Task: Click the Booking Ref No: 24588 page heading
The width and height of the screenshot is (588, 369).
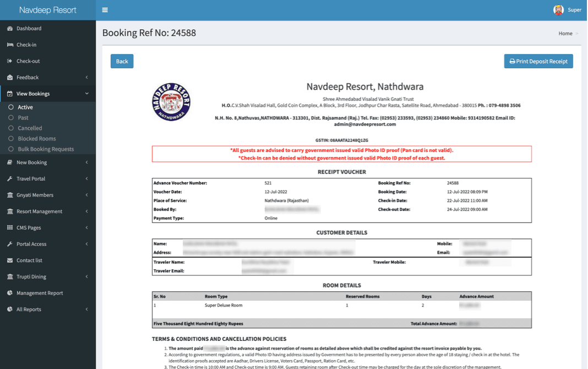Action: tap(149, 33)
